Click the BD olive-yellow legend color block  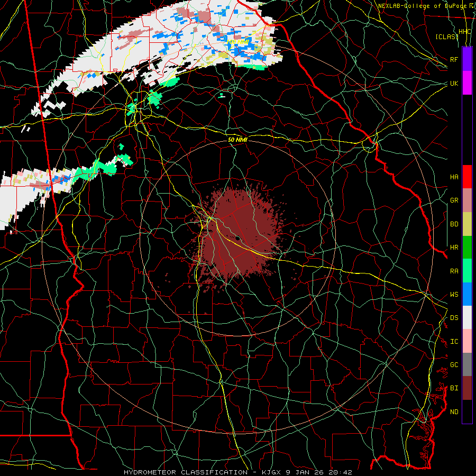pyautogui.click(x=467, y=224)
